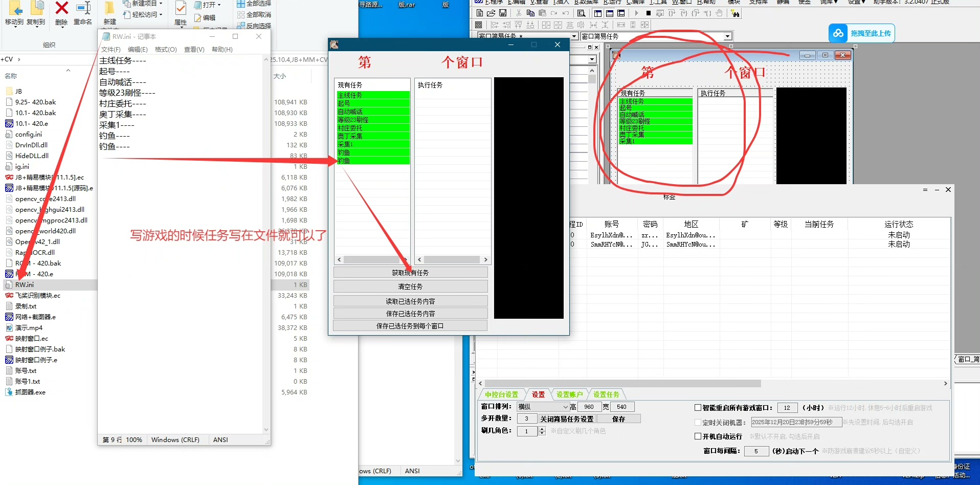This screenshot has height=485, width=980.
Task: Click the 高 input field showing 960
Action: point(589,407)
